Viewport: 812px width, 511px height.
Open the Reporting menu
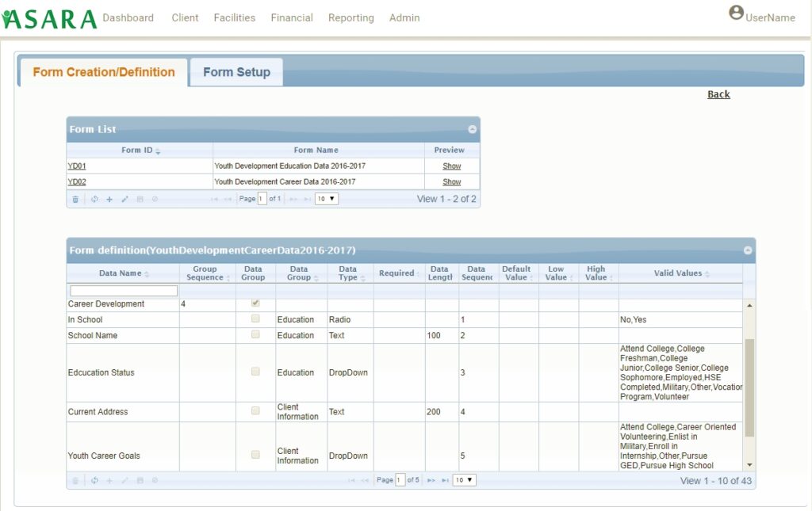[x=351, y=17]
